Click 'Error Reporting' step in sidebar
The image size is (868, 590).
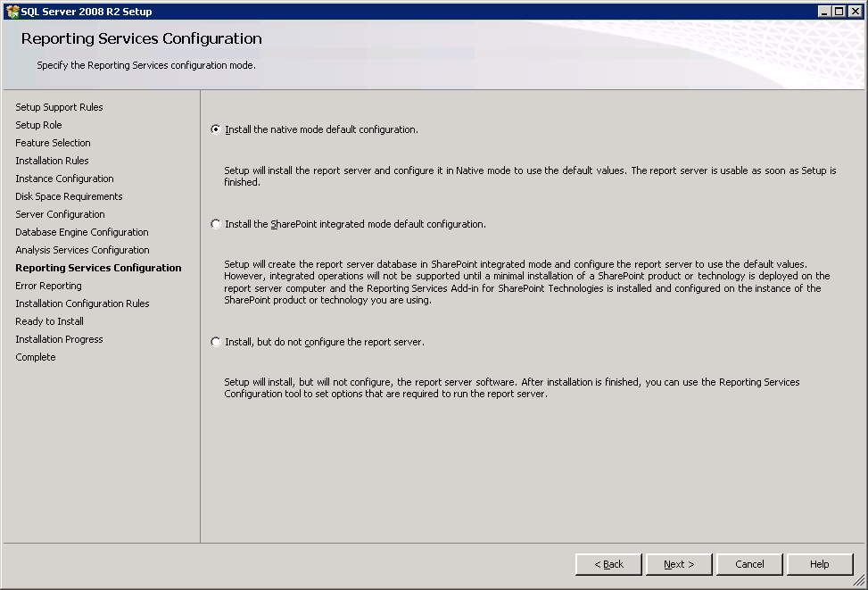pyautogui.click(x=48, y=286)
